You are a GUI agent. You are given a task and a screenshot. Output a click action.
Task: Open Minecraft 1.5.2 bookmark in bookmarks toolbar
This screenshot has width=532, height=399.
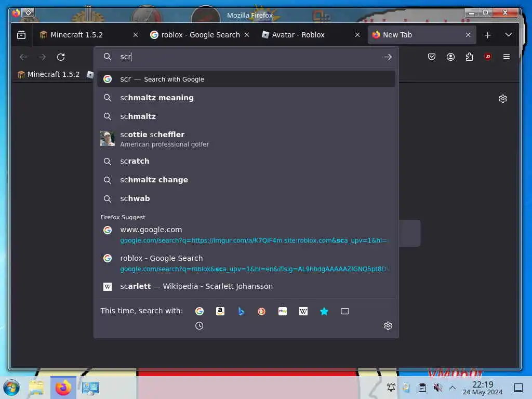[48, 74]
